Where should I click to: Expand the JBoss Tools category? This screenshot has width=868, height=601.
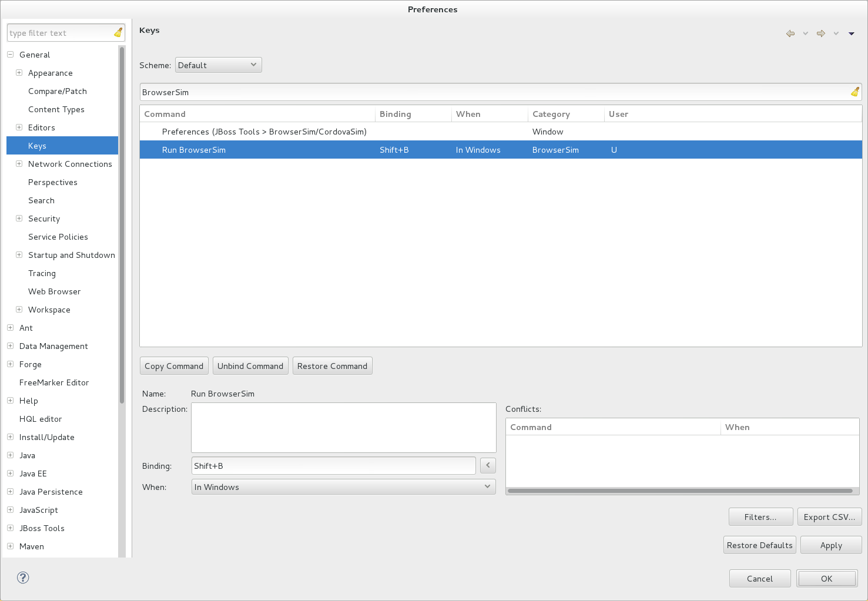coord(9,528)
